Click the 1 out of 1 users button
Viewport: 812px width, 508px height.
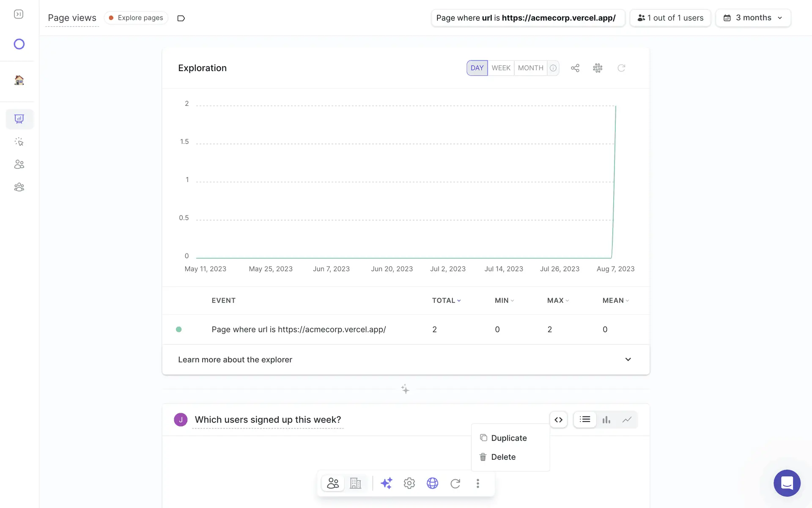(670, 18)
